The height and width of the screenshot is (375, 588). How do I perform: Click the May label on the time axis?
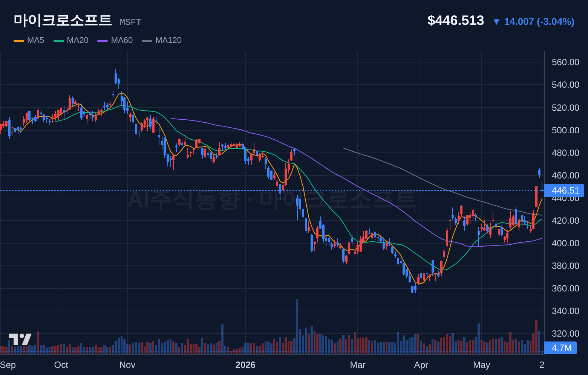[482, 365]
